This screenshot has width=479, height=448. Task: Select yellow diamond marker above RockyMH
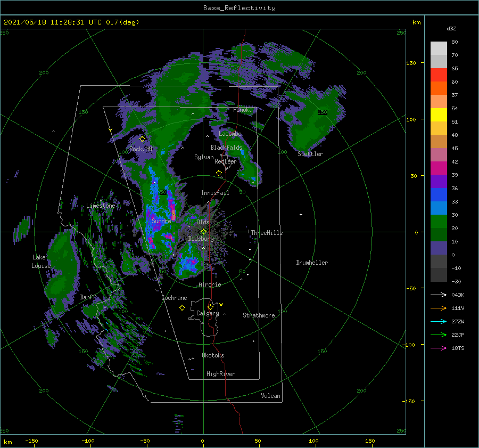pyautogui.click(x=142, y=139)
